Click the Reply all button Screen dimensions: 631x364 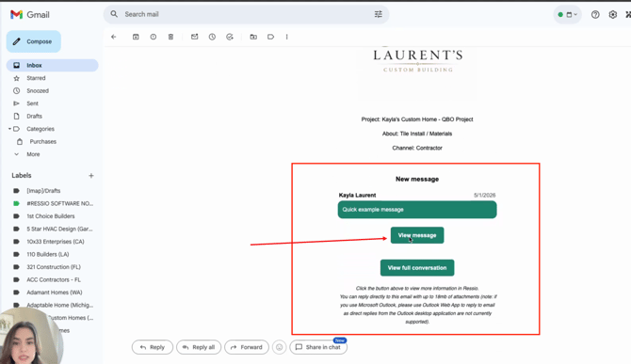pyautogui.click(x=199, y=347)
